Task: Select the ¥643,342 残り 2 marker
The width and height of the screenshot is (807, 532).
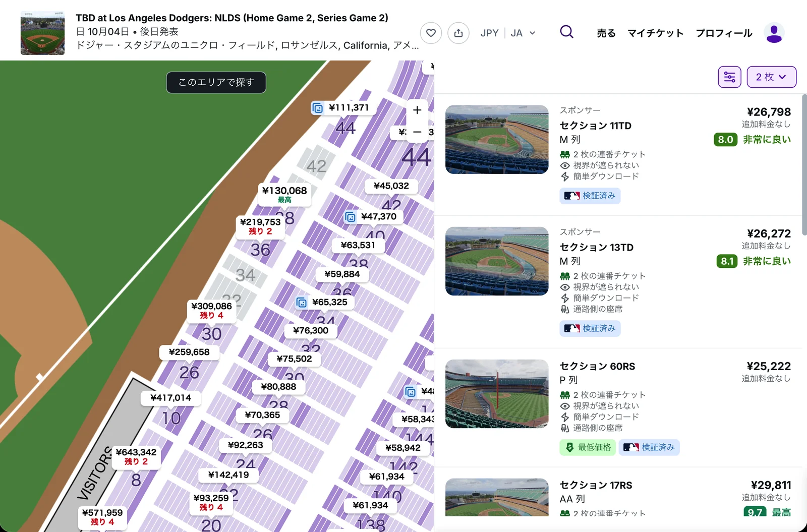Action: point(136,456)
